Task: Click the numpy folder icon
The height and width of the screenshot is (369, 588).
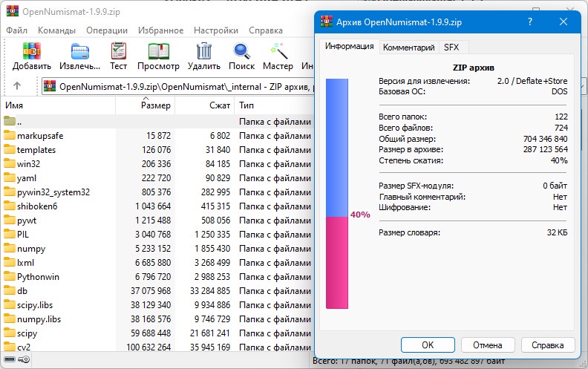Action: [10, 248]
